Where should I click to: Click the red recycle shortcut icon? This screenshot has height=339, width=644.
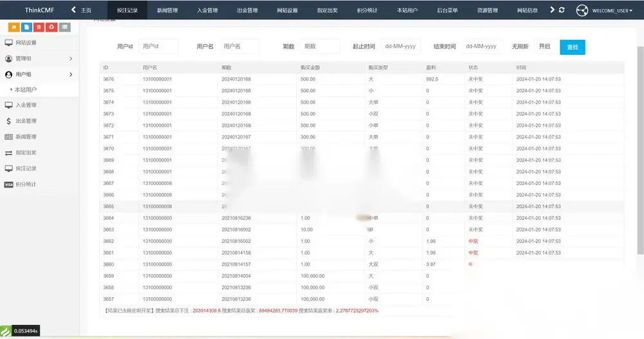(x=52, y=27)
